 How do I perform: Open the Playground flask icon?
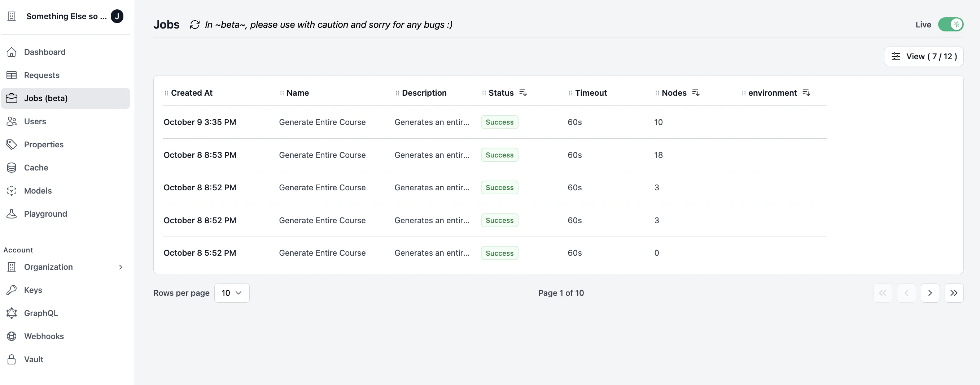(12, 214)
